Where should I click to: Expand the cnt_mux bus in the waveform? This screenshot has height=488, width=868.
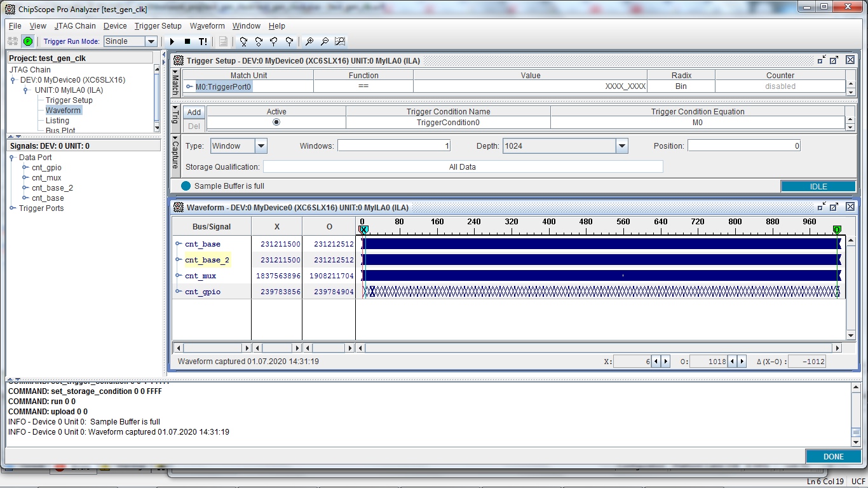click(x=179, y=276)
